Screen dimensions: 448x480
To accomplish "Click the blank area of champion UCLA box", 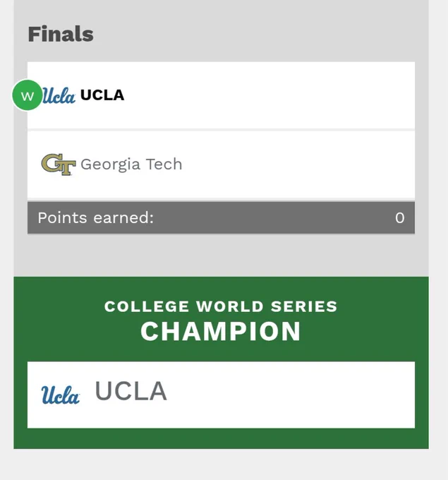I will coord(291,395).
